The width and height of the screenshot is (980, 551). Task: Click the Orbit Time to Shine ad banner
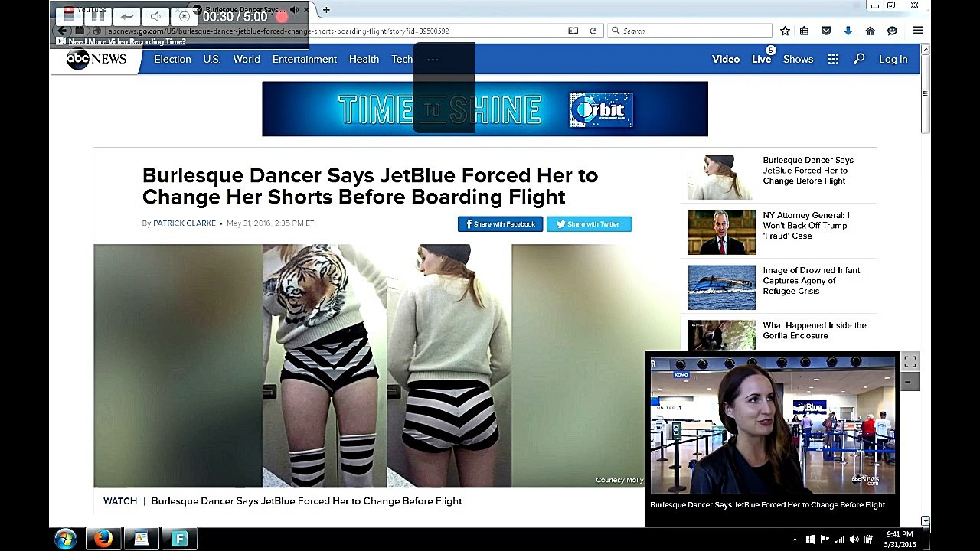pyautogui.click(x=485, y=109)
